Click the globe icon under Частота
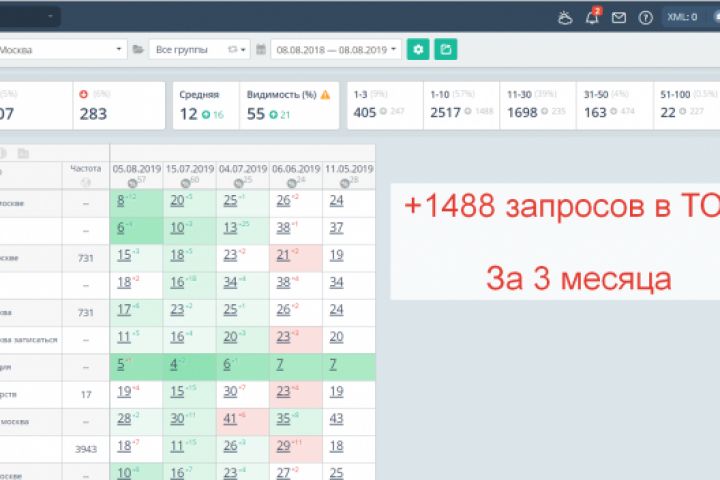 coord(85,182)
